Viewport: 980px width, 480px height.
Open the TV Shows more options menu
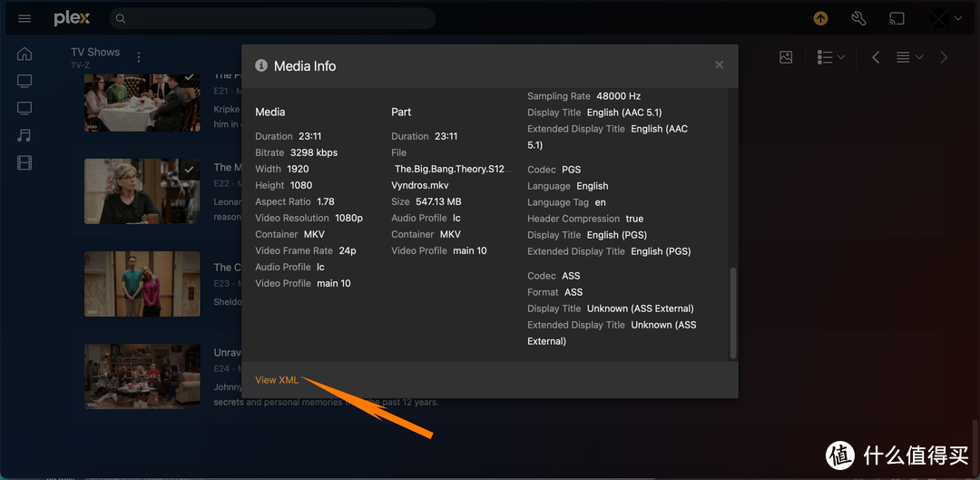point(139,57)
